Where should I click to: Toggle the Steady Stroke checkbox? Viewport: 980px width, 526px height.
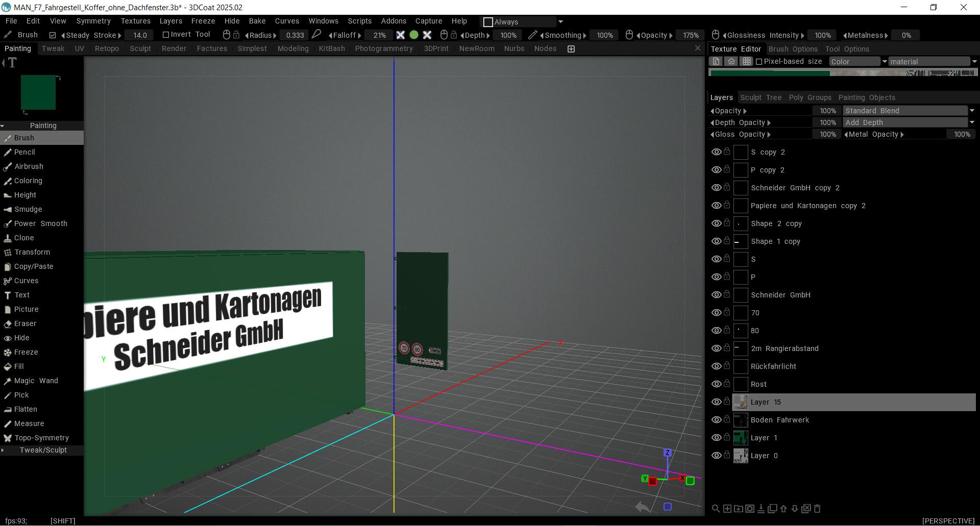53,35
